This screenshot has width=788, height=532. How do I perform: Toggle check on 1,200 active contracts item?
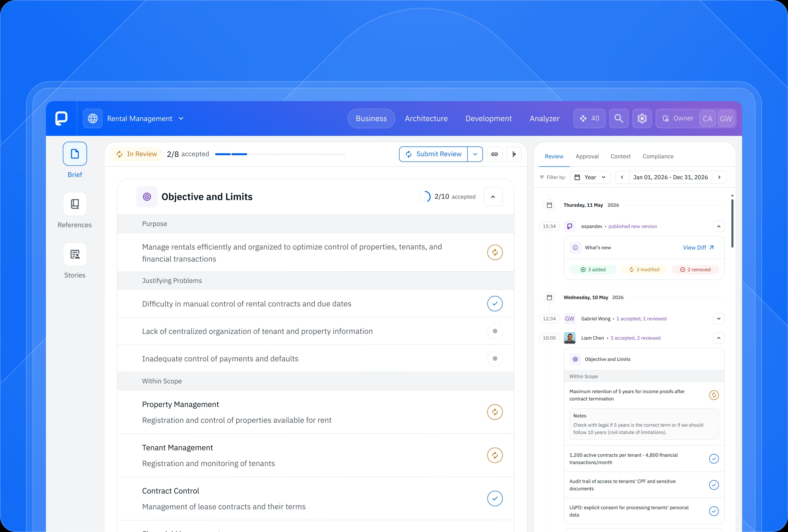point(714,459)
